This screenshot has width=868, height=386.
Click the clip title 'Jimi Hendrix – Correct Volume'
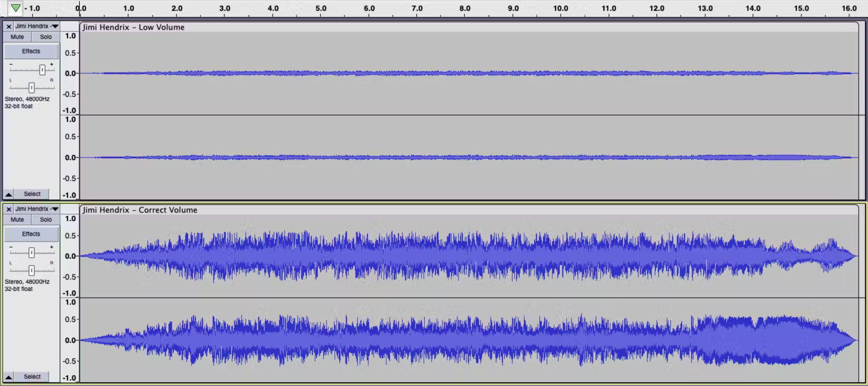coord(140,210)
